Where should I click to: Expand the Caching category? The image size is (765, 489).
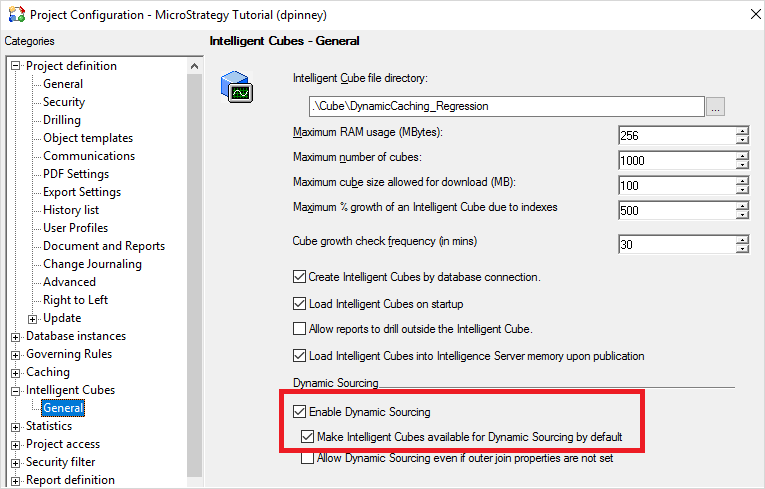[16, 372]
